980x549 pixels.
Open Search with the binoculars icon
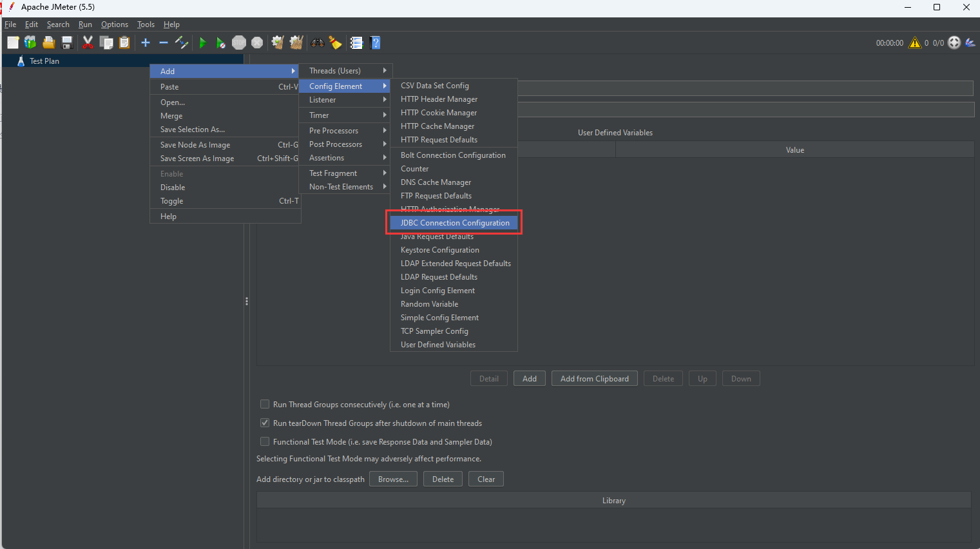(317, 43)
